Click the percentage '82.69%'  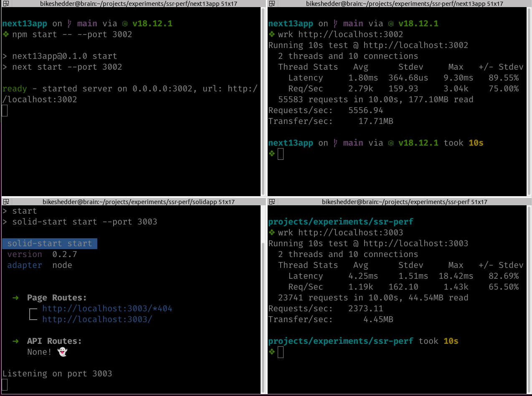coord(504,276)
